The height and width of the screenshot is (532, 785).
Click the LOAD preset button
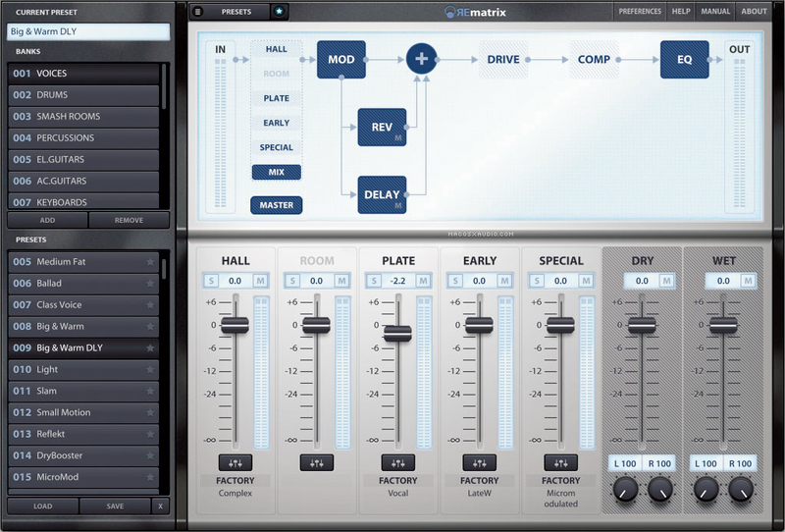(43, 505)
